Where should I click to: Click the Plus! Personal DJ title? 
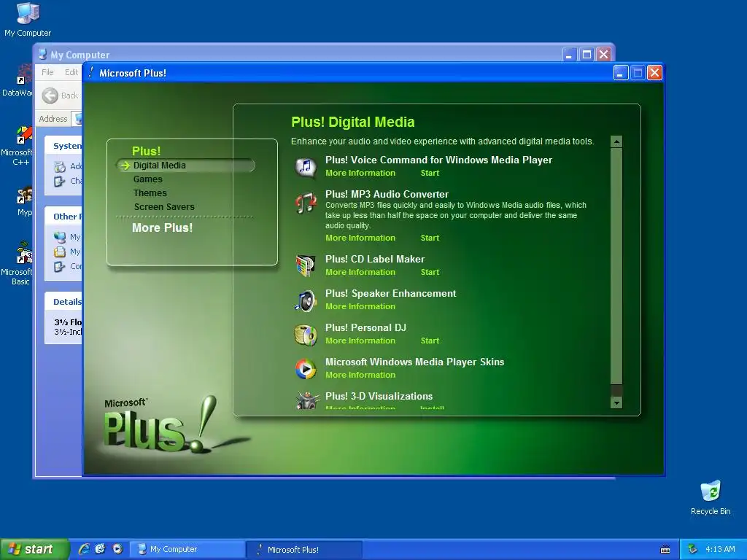pyautogui.click(x=366, y=327)
